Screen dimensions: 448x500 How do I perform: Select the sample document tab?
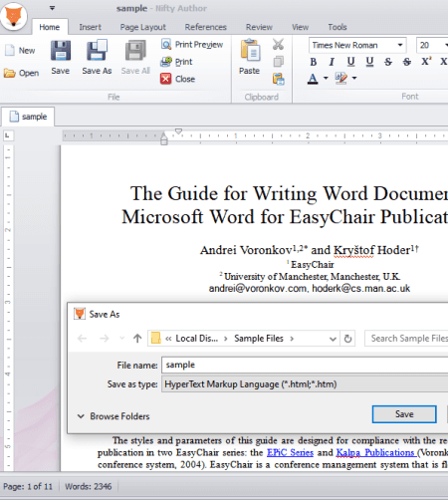[x=28, y=117]
